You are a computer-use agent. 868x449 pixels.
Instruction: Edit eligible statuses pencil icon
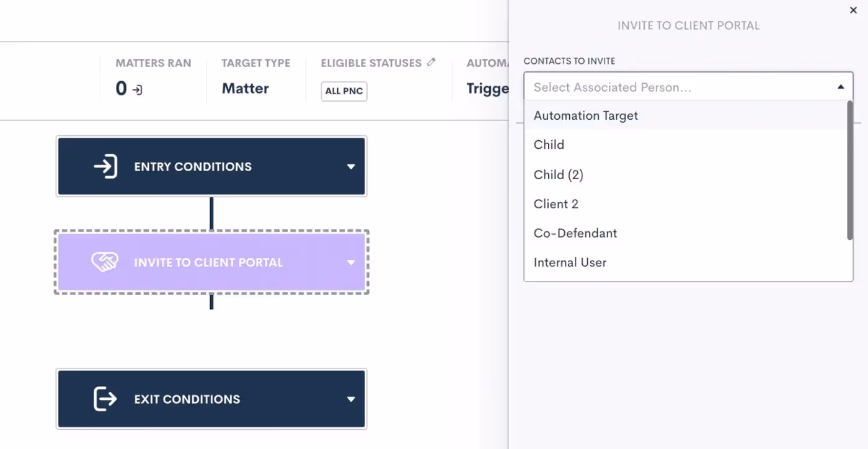tap(432, 62)
